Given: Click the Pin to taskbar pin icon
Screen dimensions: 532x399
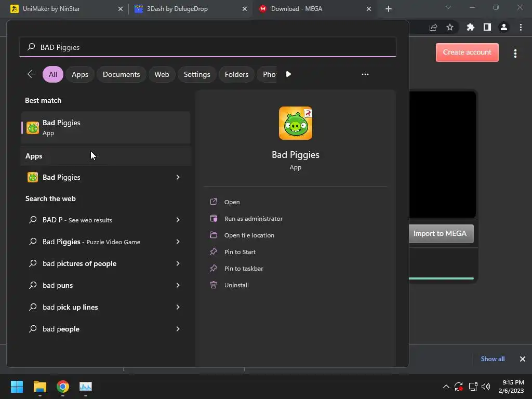Looking at the screenshot, I should pyautogui.click(x=214, y=269).
